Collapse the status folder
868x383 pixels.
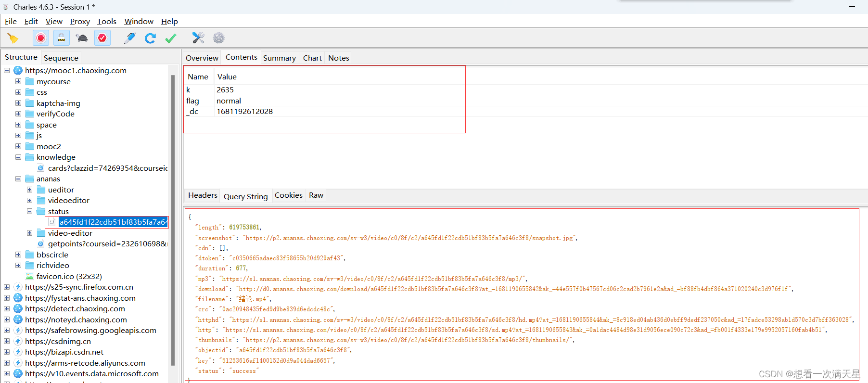pyautogui.click(x=30, y=211)
